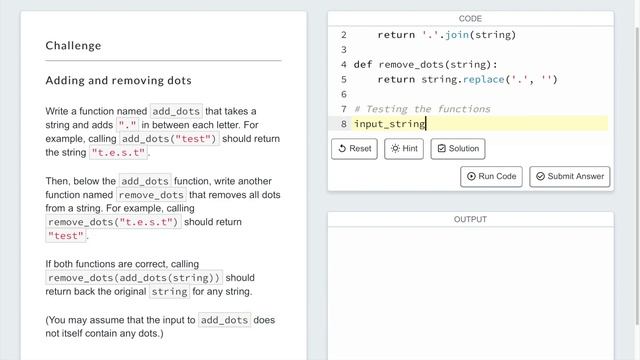The image size is (640, 360).
Task: Click the return string.replace line
Action: click(x=467, y=79)
